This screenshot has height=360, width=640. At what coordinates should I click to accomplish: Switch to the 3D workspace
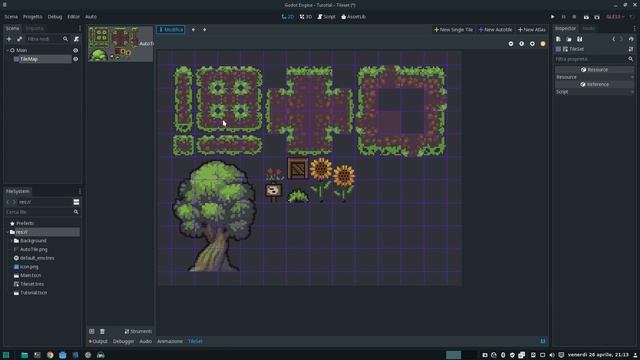coord(306,17)
